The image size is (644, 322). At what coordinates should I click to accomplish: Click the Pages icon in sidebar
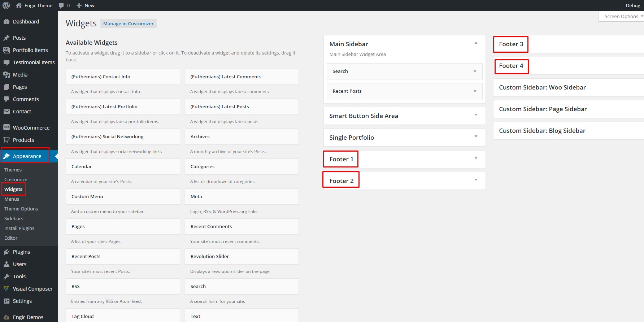[6, 87]
